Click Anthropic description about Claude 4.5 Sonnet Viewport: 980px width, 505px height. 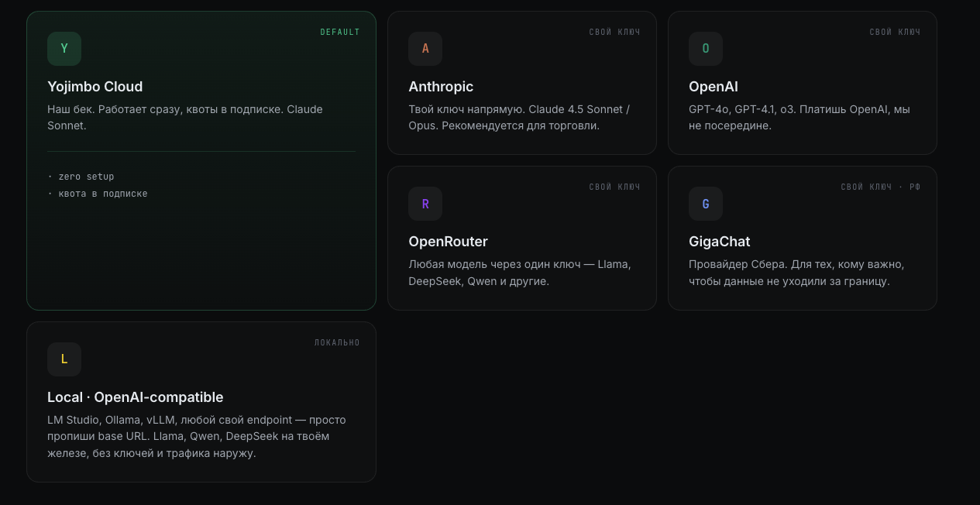519,118
